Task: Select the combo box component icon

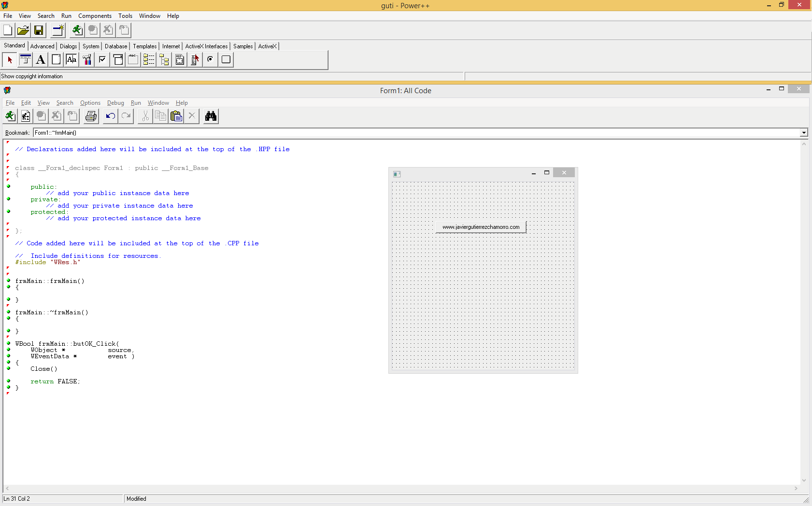Action: tap(118, 60)
